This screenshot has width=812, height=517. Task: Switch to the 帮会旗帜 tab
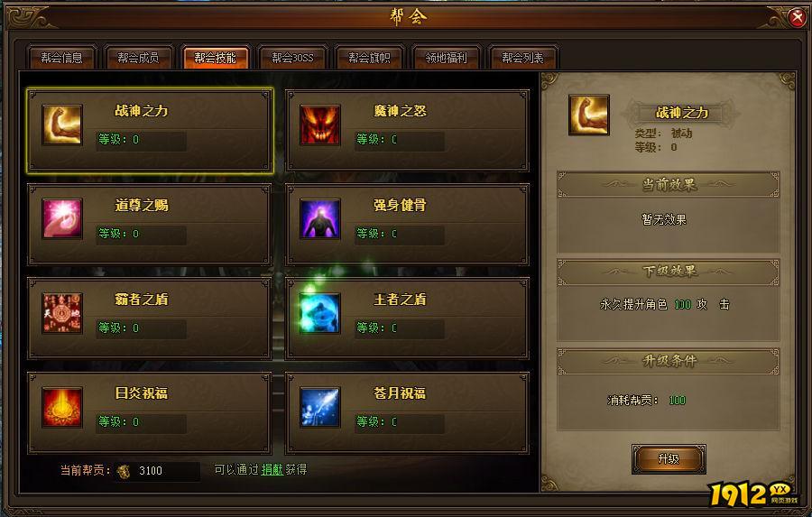[x=369, y=58]
